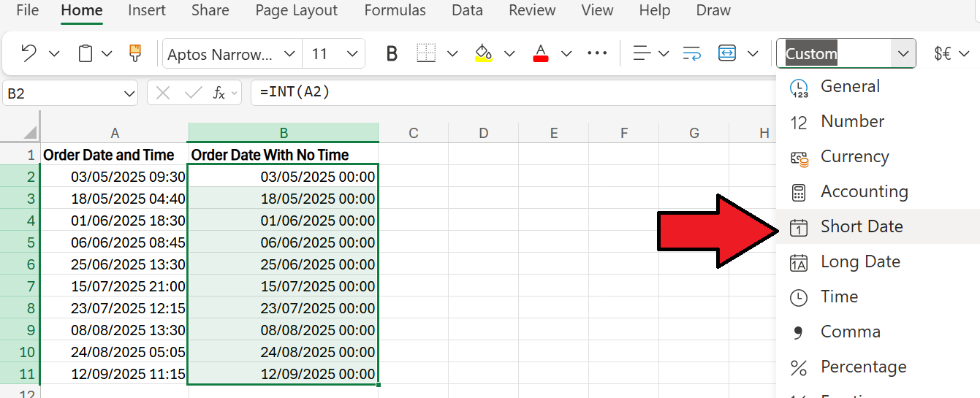This screenshot has width=980, height=398.
Task: Click the More font options ellipsis
Action: pyautogui.click(x=598, y=53)
